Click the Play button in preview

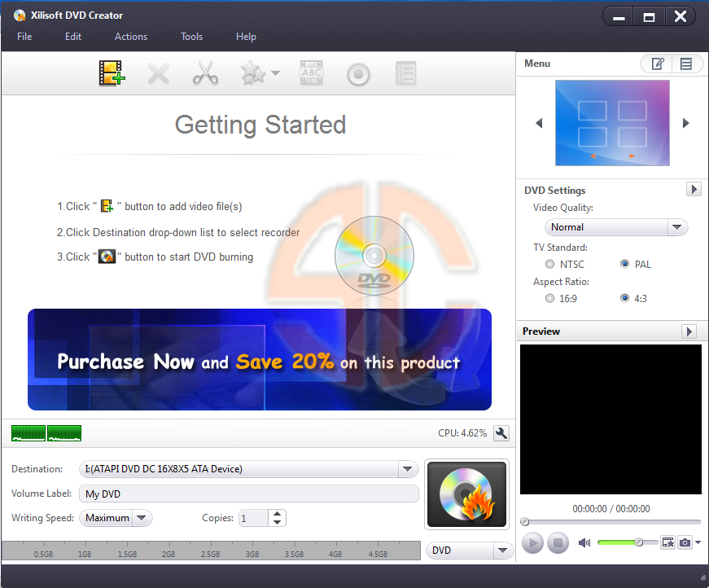[x=532, y=542]
